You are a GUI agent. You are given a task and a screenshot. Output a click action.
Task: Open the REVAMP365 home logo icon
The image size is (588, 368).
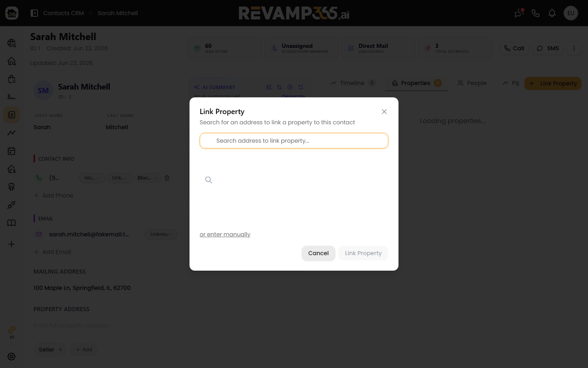coord(12,13)
